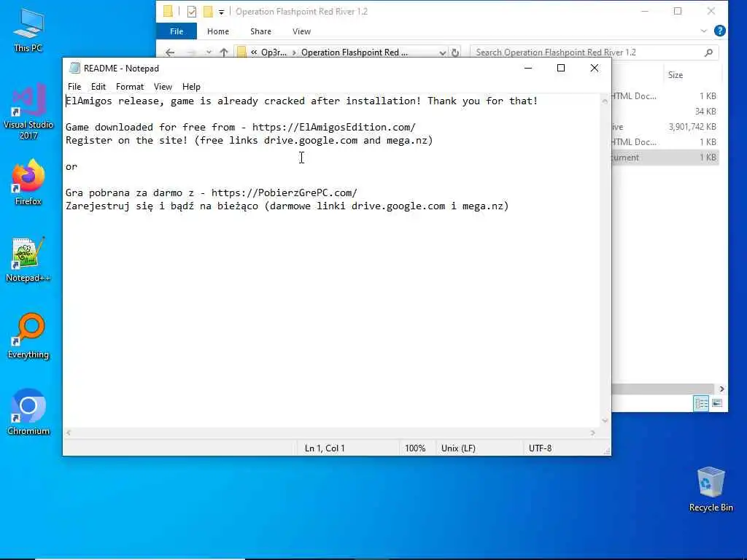Click Notepad vertical scrollbar up arrow
This screenshot has height=560, width=747.
coord(605,101)
